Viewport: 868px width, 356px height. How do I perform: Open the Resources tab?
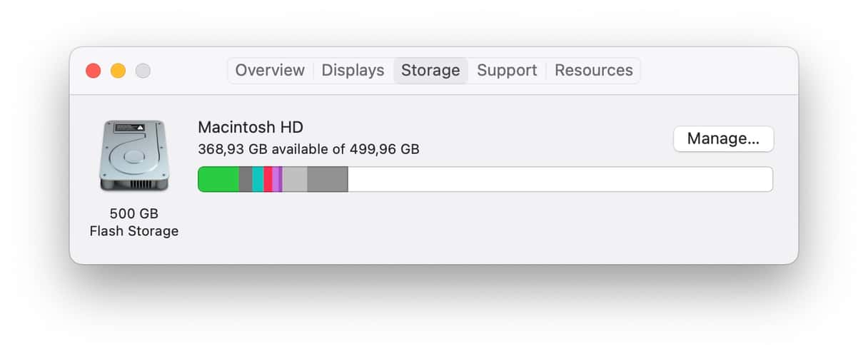click(594, 71)
